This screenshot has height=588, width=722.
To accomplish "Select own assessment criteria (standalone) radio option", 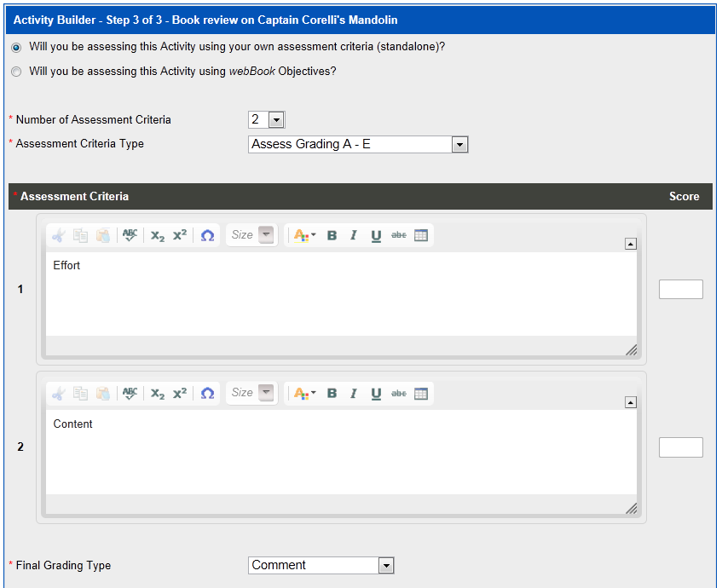I will coord(16,47).
